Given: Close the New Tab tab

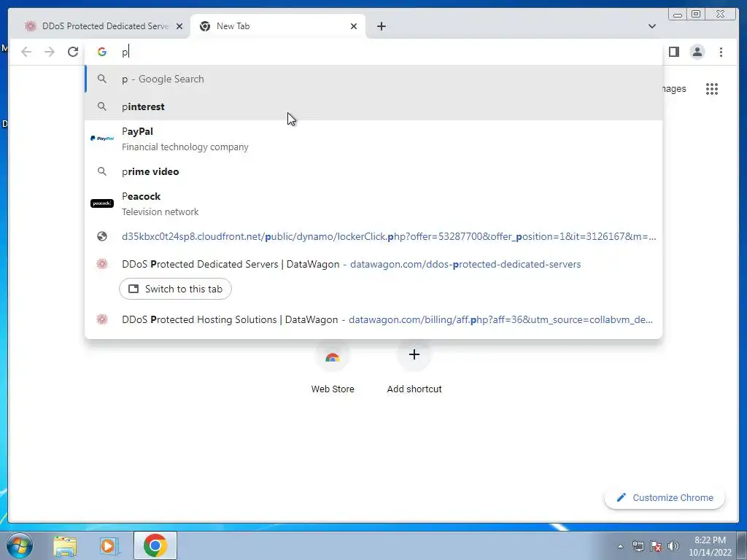Looking at the screenshot, I should [x=354, y=26].
